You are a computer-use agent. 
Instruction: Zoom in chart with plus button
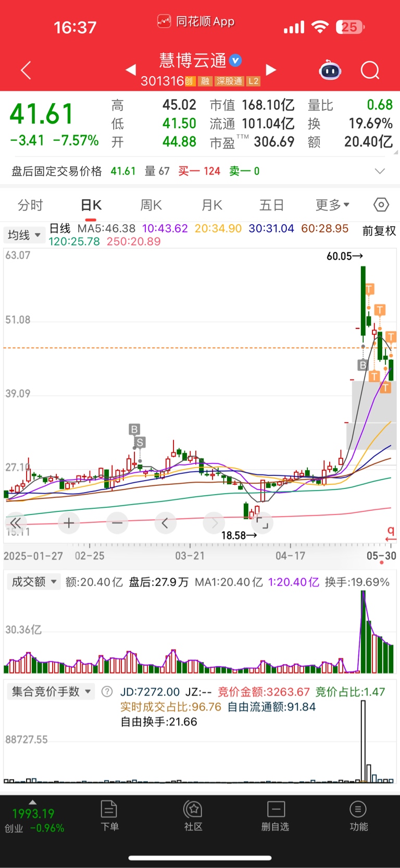point(69,523)
